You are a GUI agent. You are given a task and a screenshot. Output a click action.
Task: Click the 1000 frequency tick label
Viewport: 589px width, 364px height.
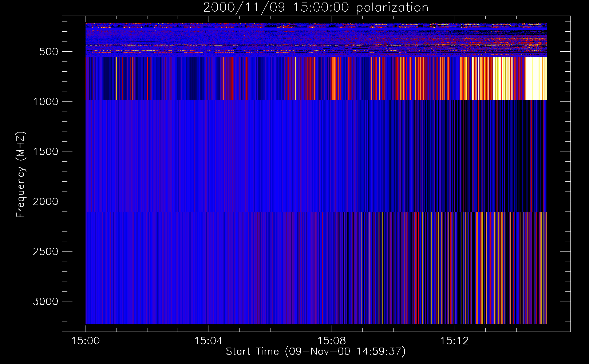coord(46,102)
